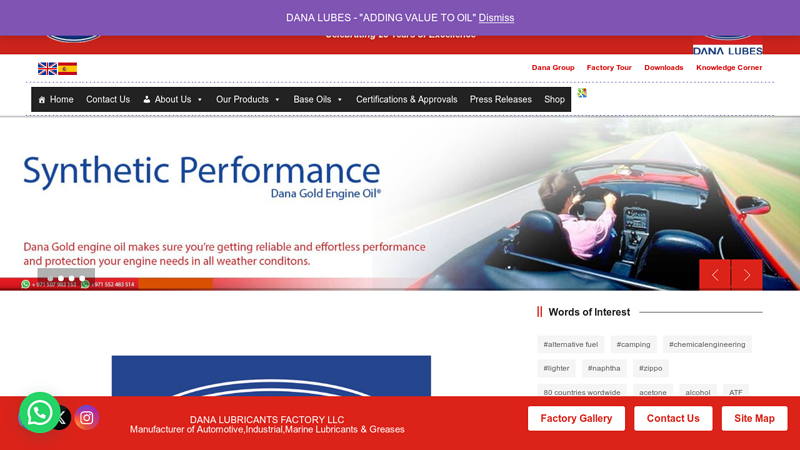Select the acetone tag
800x450 pixels.
[653, 391]
